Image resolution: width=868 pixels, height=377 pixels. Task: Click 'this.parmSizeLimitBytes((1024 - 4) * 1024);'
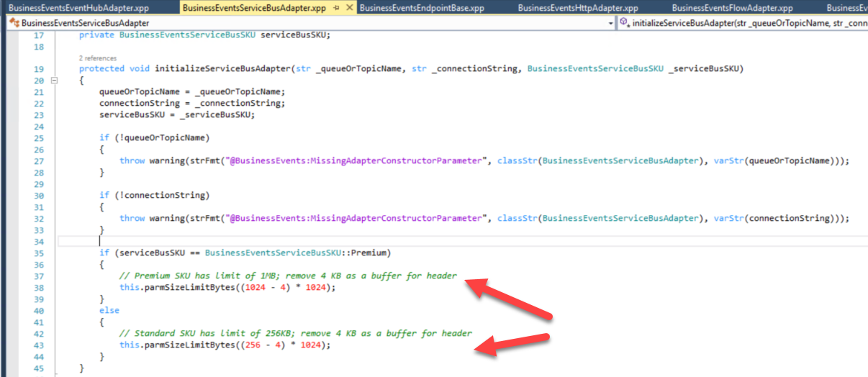coord(227,288)
